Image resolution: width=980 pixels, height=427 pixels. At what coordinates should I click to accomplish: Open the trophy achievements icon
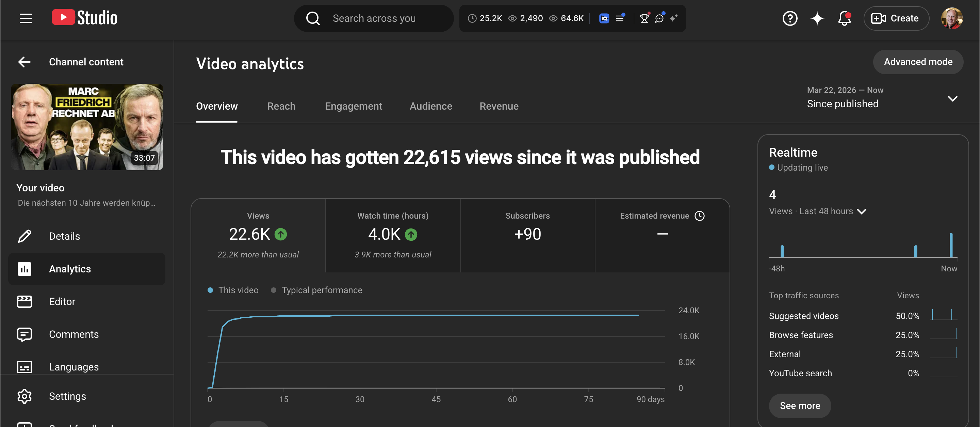[644, 18]
